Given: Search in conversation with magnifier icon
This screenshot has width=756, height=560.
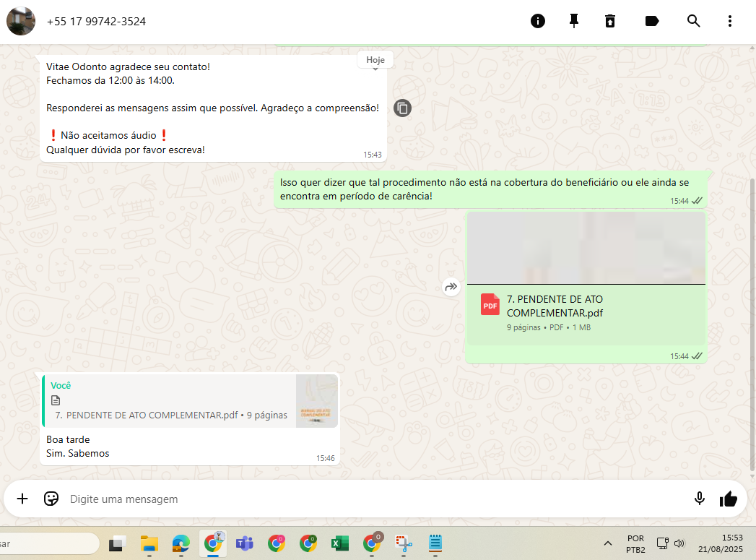Looking at the screenshot, I should click(694, 21).
